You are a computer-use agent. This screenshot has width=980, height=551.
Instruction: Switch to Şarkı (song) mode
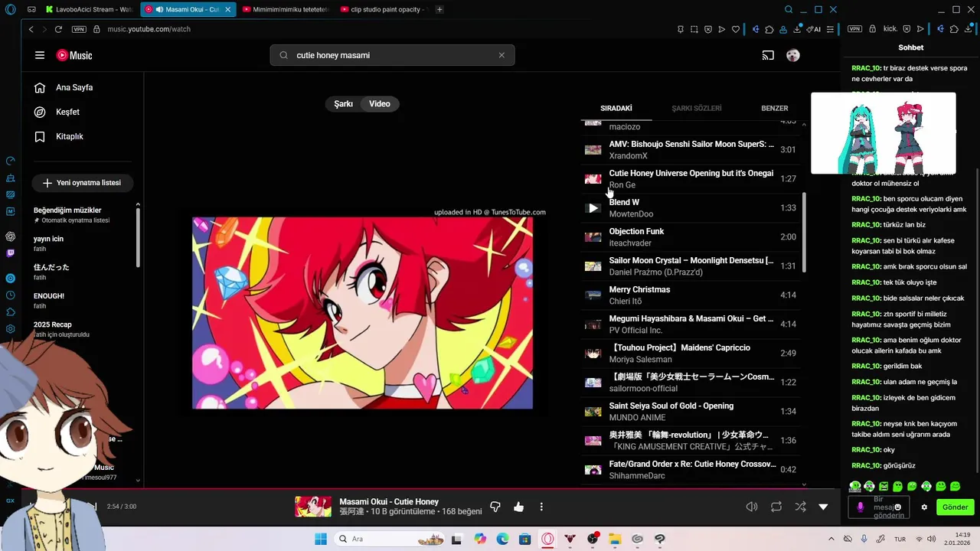click(344, 104)
